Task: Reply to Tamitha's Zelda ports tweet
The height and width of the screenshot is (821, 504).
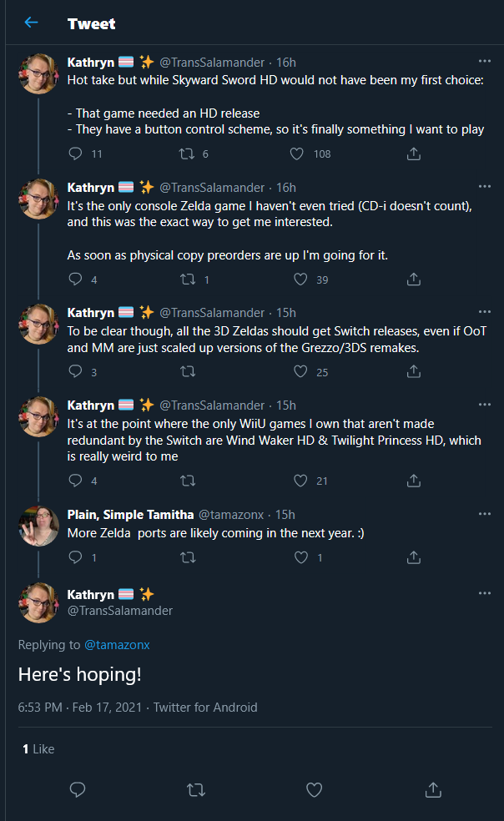Action: 75,557
